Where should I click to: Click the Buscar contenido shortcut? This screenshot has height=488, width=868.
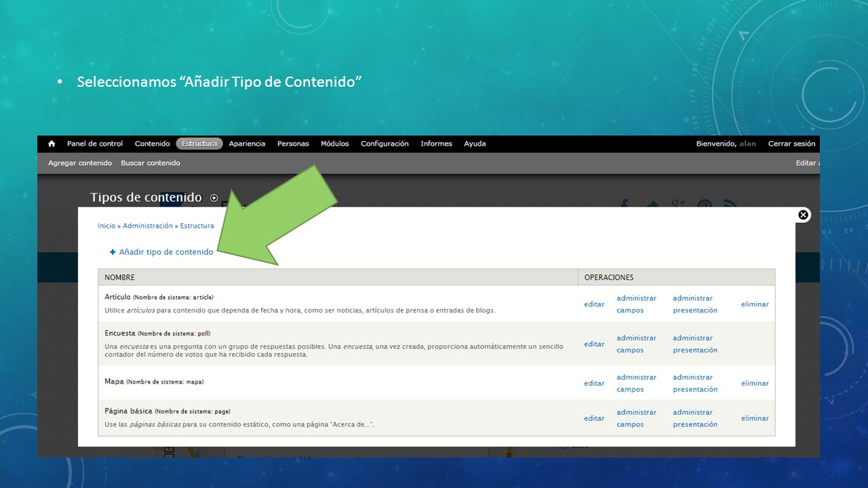151,163
